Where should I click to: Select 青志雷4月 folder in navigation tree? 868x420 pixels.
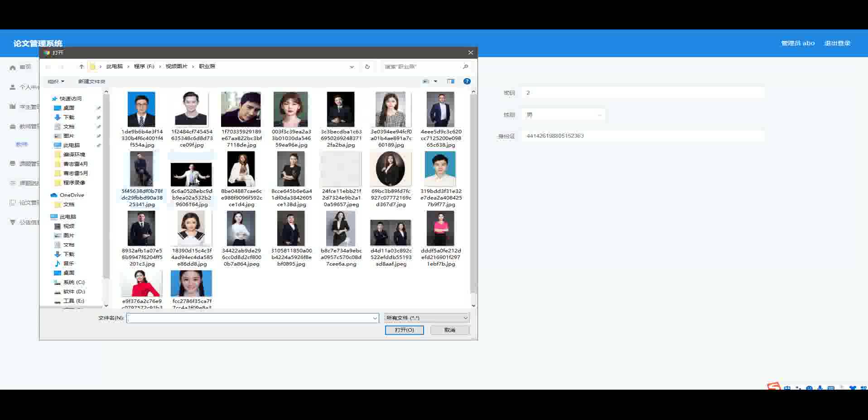tap(76, 164)
